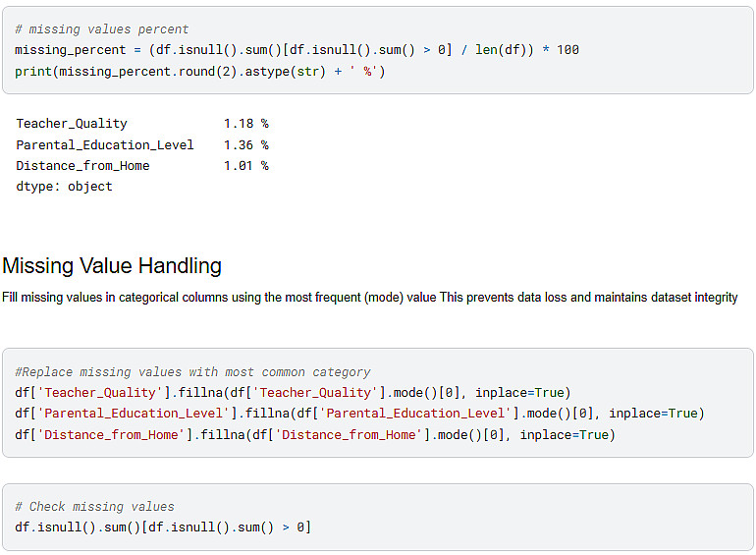Click the 1.18 % output value

pos(245,124)
